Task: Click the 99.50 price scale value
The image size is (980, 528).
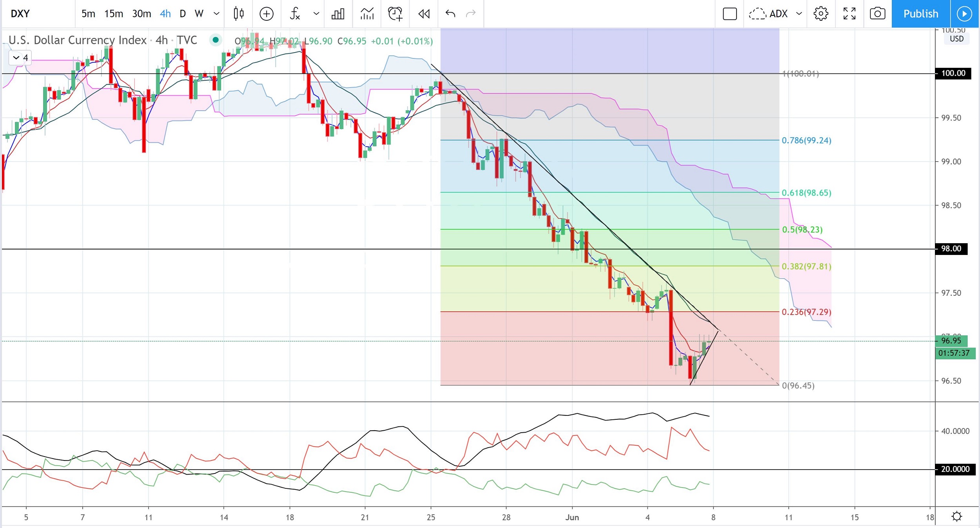Action: pyautogui.click(x=951, y=118)
